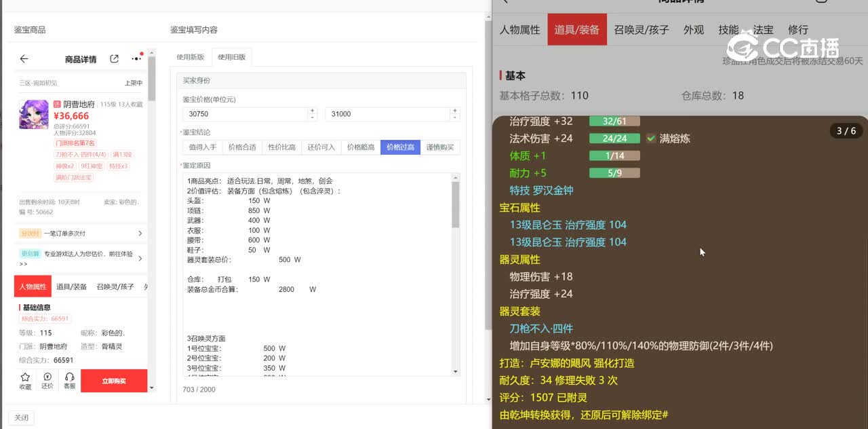Click the 还价 bargain icon
868x429 pixels.
coord(47,380)
